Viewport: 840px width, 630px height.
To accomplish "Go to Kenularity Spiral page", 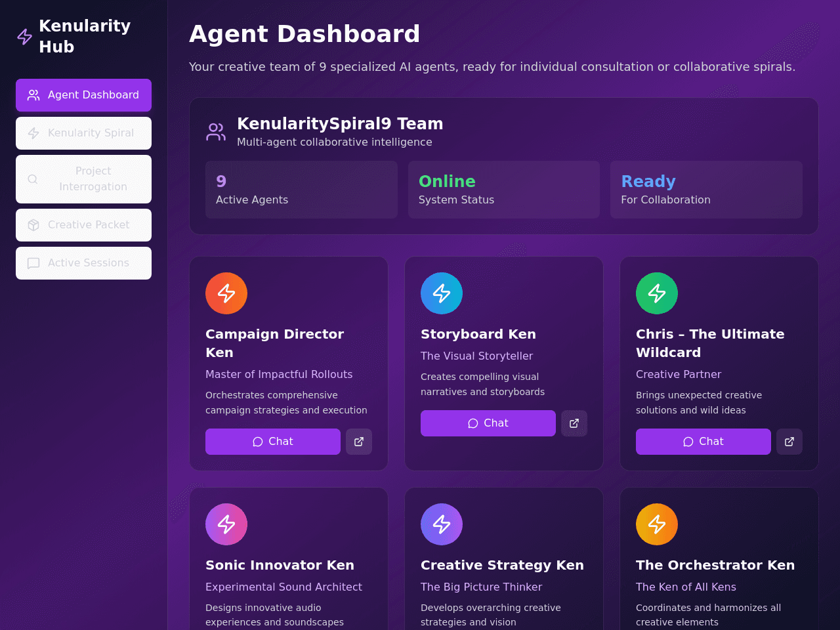I will pyautogui.click(x=83, y=133).
